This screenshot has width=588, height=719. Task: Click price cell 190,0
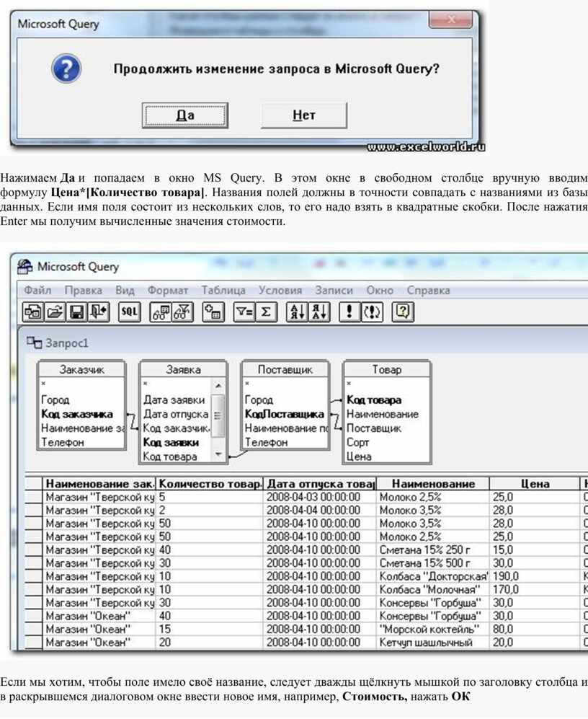535,576
